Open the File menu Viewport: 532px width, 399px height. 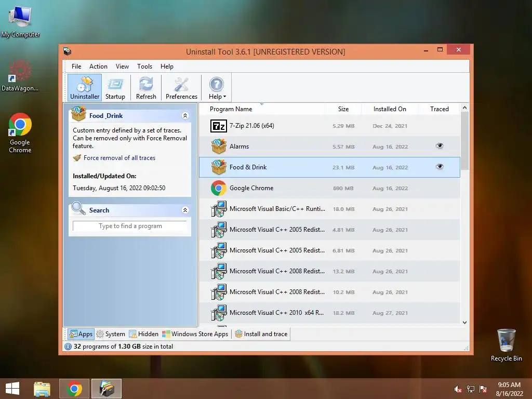click(x=76, y=66)
